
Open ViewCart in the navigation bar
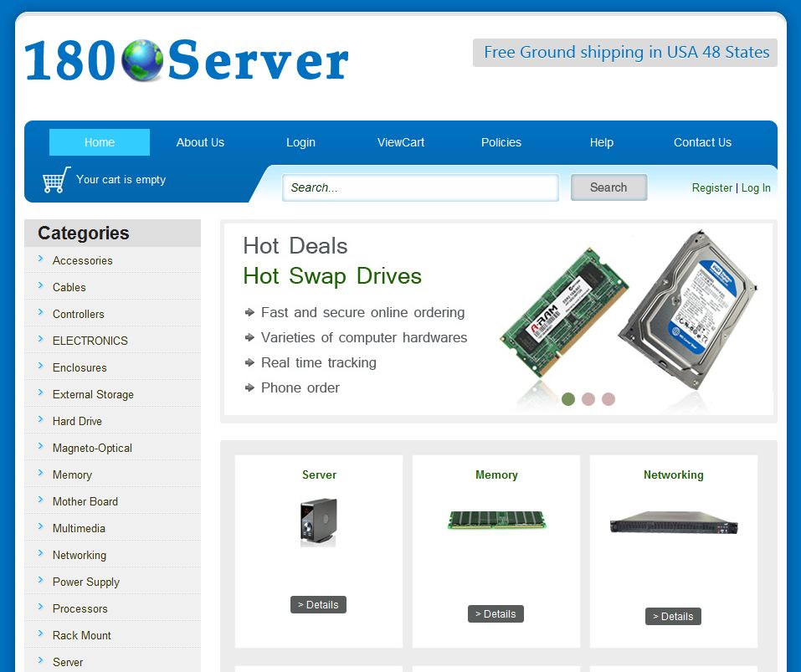[x=401, y=142]
